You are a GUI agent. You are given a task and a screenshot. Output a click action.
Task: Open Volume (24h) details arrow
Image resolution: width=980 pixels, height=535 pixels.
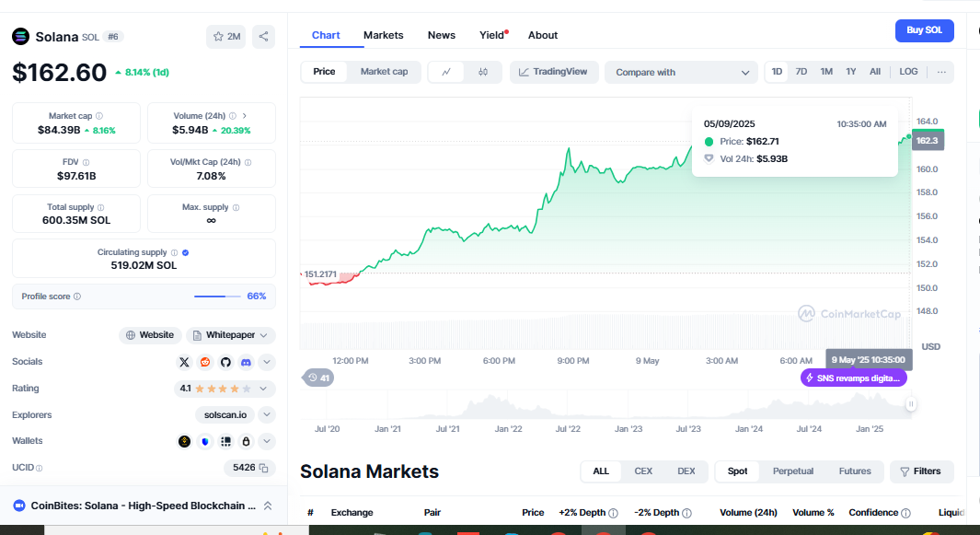coord(245,116)
